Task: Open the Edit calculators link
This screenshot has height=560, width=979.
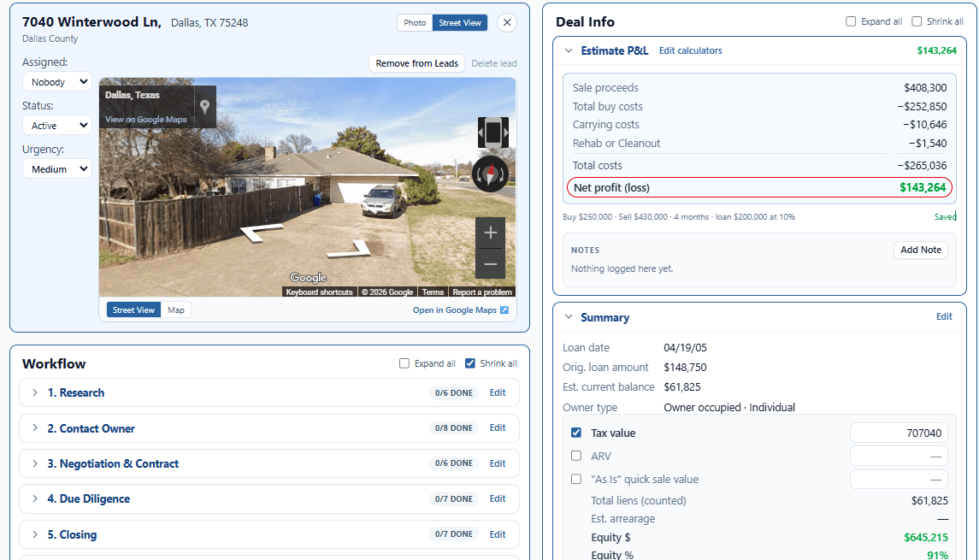Action: pyautogui.click(x=691, y=50)
